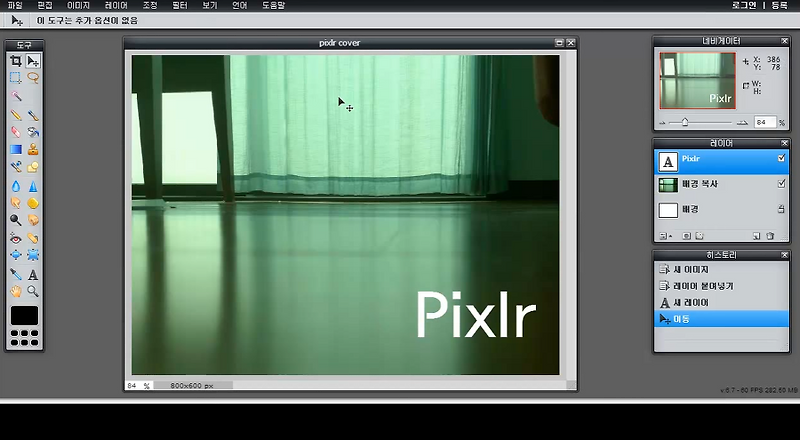Select the Color Picker eyedropper tool
800x440 pixels.
pos(16,275)
